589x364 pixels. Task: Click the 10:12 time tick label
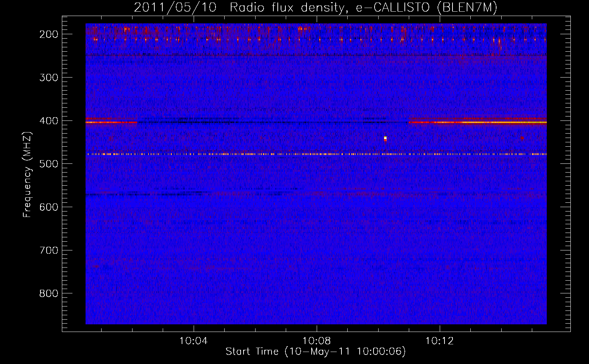click(x=440, y=341)
